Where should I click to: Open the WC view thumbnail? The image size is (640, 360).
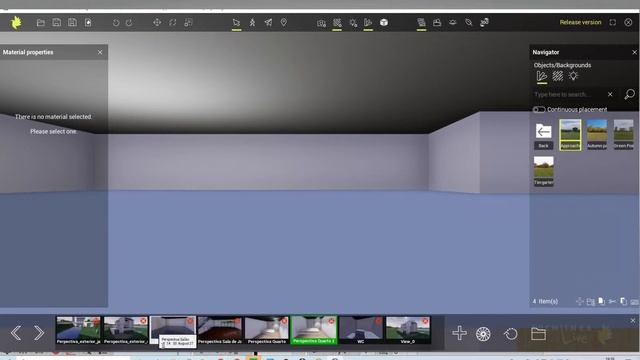[361, 330]
